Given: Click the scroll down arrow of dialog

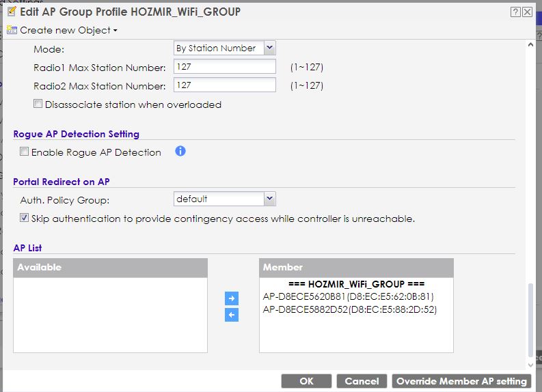Looking at the screenshot, I should 530,365.
